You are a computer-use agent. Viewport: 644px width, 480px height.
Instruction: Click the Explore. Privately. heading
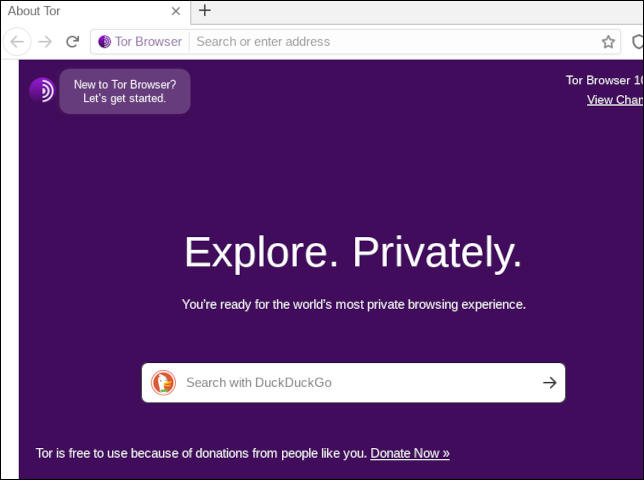[353, 252]
